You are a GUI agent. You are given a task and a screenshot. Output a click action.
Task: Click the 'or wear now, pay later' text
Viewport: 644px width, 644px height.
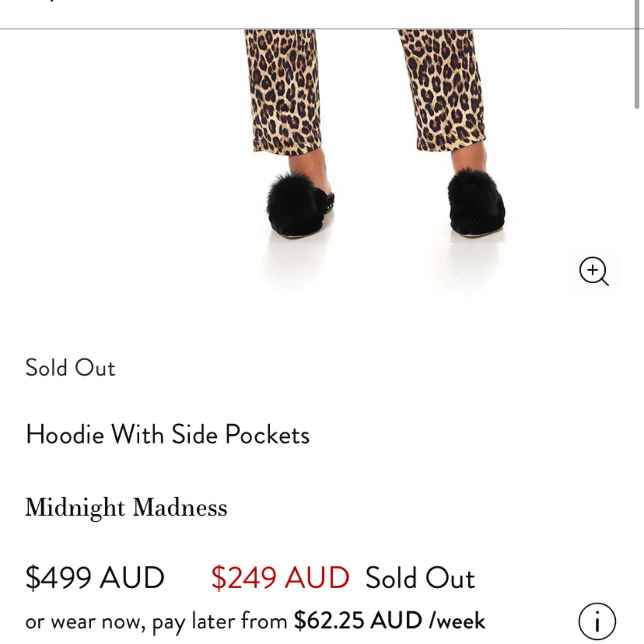156,621
